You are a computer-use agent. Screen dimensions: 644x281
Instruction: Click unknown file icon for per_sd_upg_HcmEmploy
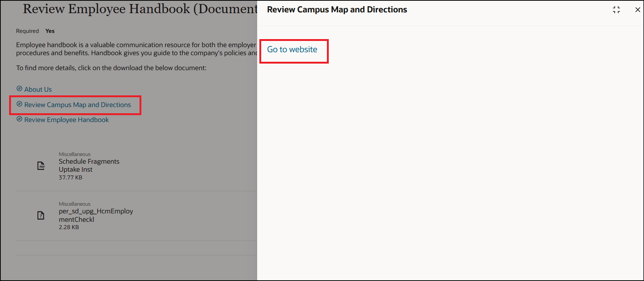tap(41, 216)
